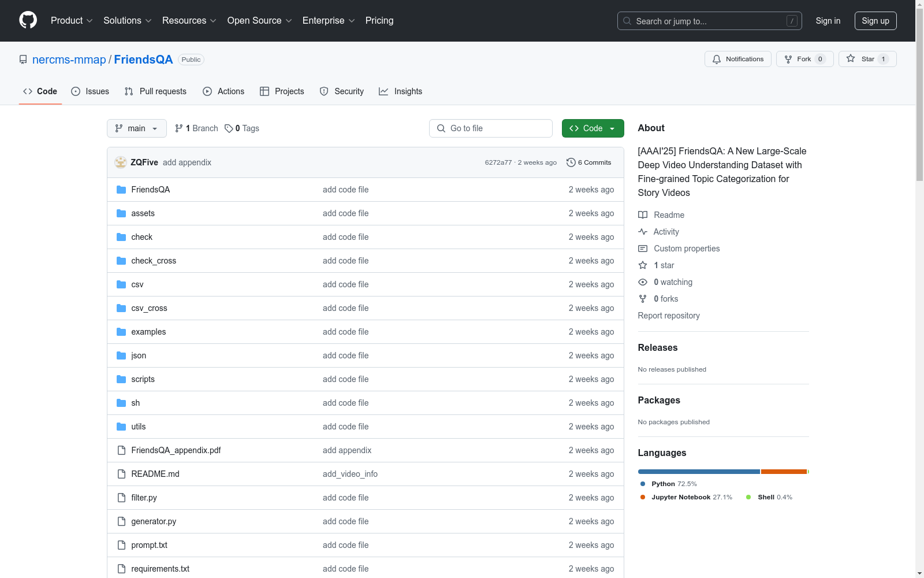Viewport: 924px width, 578px height.
Task: Click the scripts folder icon
Action: (121, 379)
